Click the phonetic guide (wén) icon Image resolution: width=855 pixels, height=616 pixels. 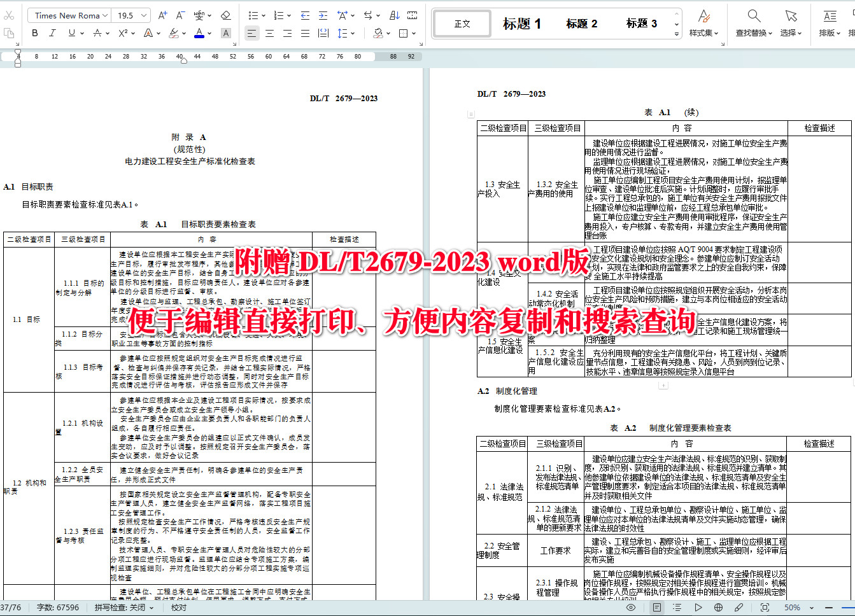click(x=199, y=15)
